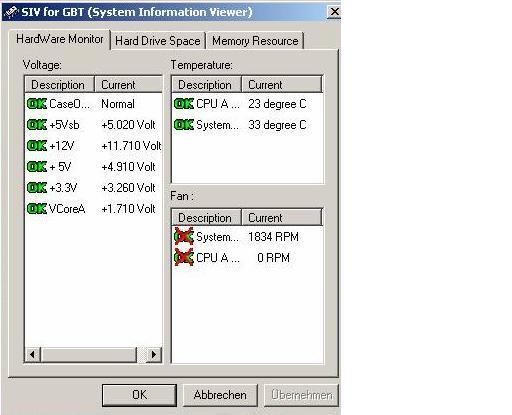The image size is (512, 415).
Task: Click the 23 degree C value
Action: pos(277,104)
